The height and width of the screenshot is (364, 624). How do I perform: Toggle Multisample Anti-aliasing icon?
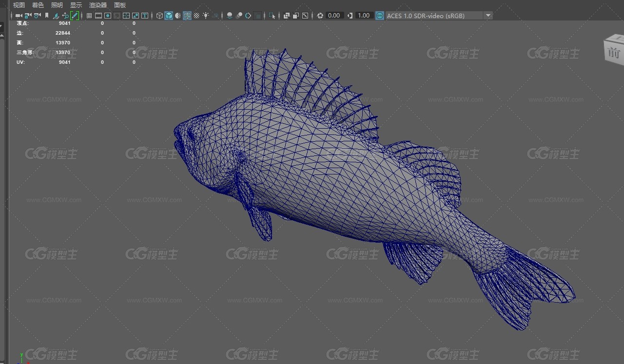248,16
